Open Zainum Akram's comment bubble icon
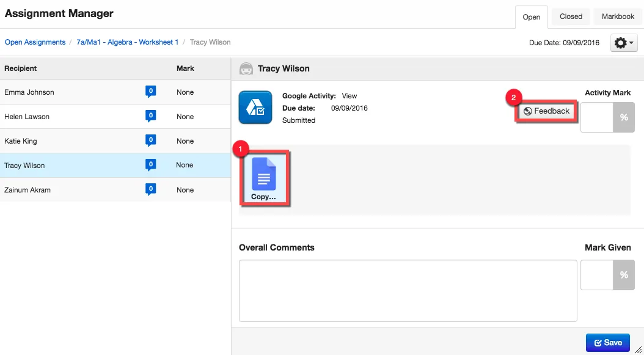 pos(151,189)
